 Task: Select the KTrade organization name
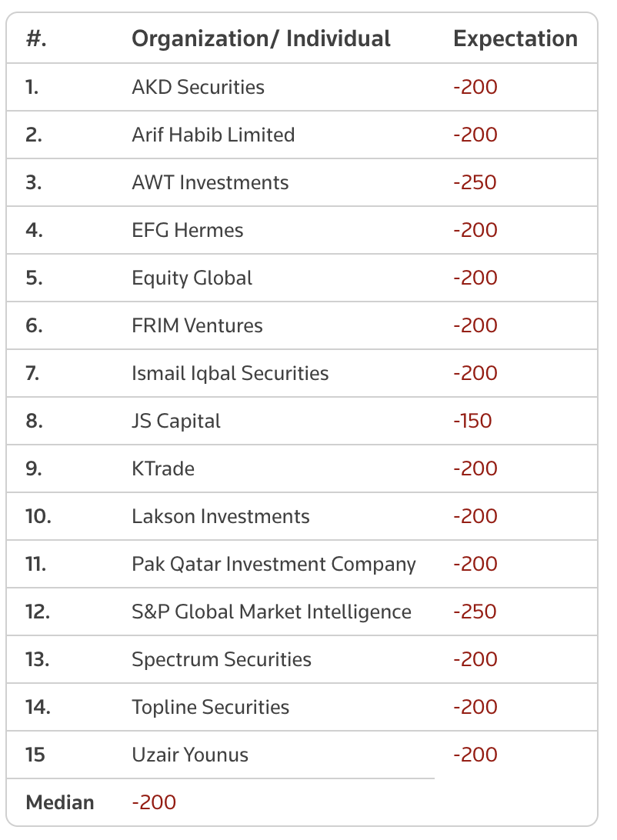click(x=163, y=468)
